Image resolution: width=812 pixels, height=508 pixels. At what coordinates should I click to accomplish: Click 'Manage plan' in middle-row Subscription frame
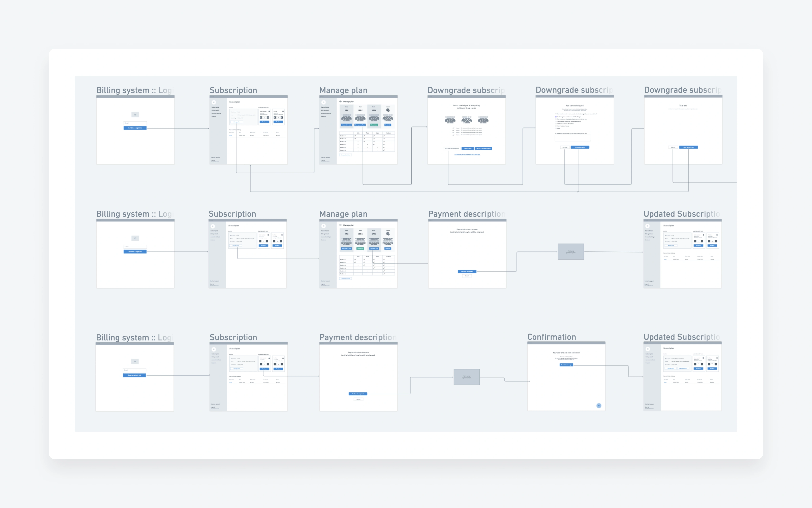click(x=236, y=246)
